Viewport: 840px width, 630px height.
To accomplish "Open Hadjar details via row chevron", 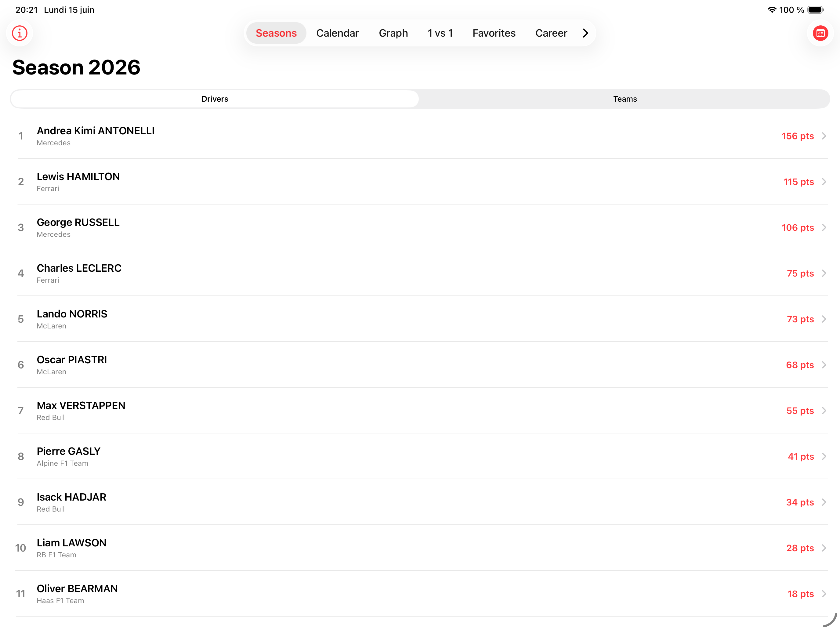I will point(824,502).
